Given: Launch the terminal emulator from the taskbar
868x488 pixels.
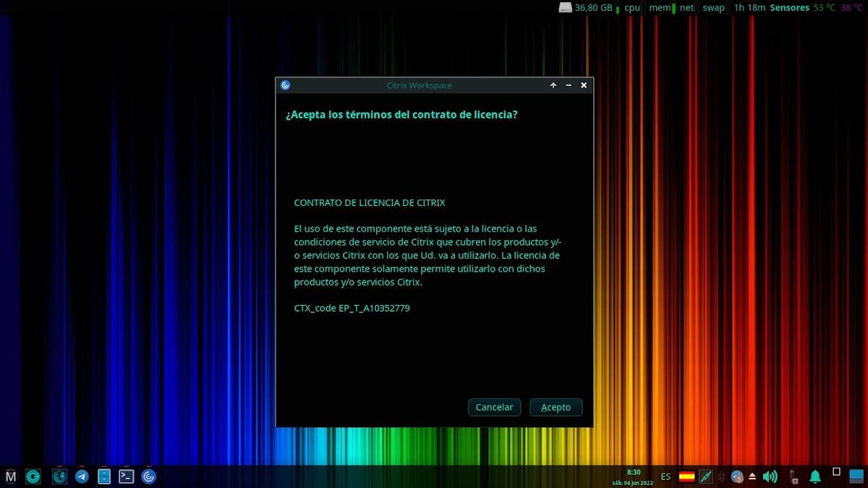Looking at the screenshot, I should coord(126,476).
